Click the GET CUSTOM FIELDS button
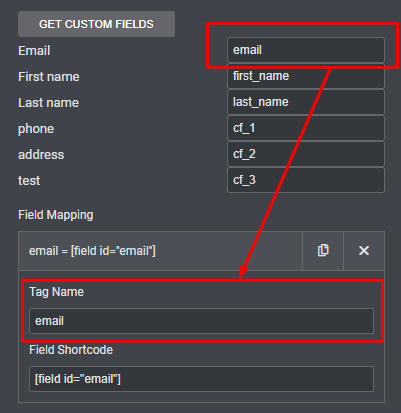 96,24
